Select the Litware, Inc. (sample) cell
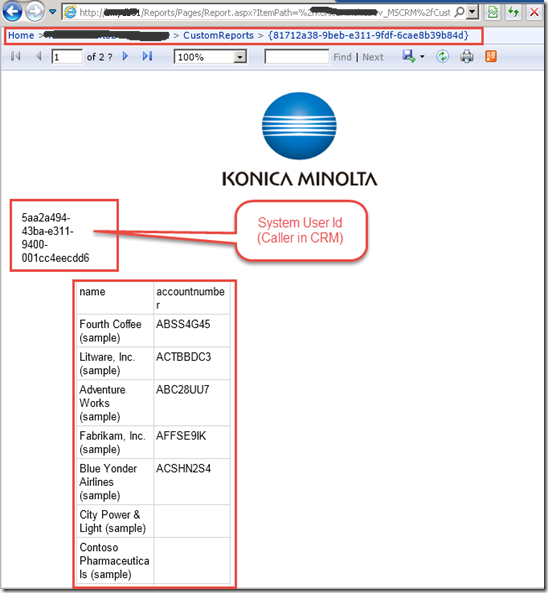 pos(115,363)
